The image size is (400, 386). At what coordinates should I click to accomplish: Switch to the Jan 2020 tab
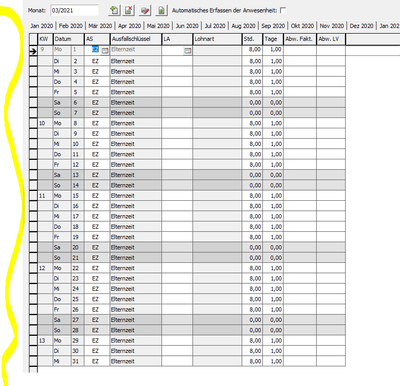coord(42,26)
